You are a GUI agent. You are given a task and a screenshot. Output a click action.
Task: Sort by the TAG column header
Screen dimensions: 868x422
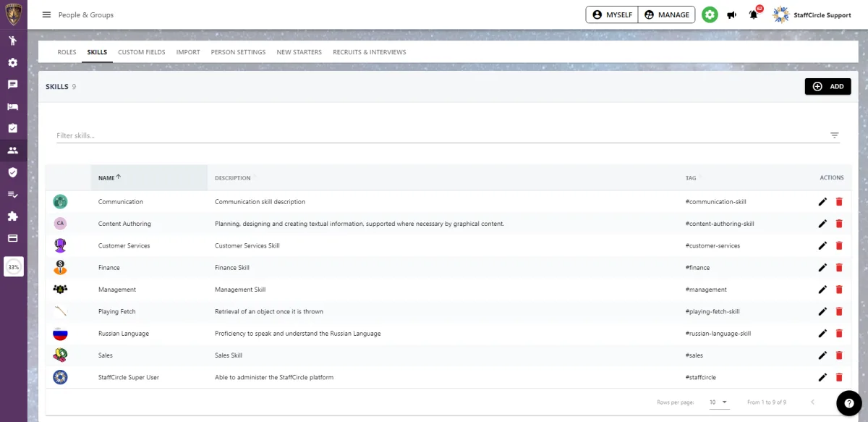[x=691, y=178]
